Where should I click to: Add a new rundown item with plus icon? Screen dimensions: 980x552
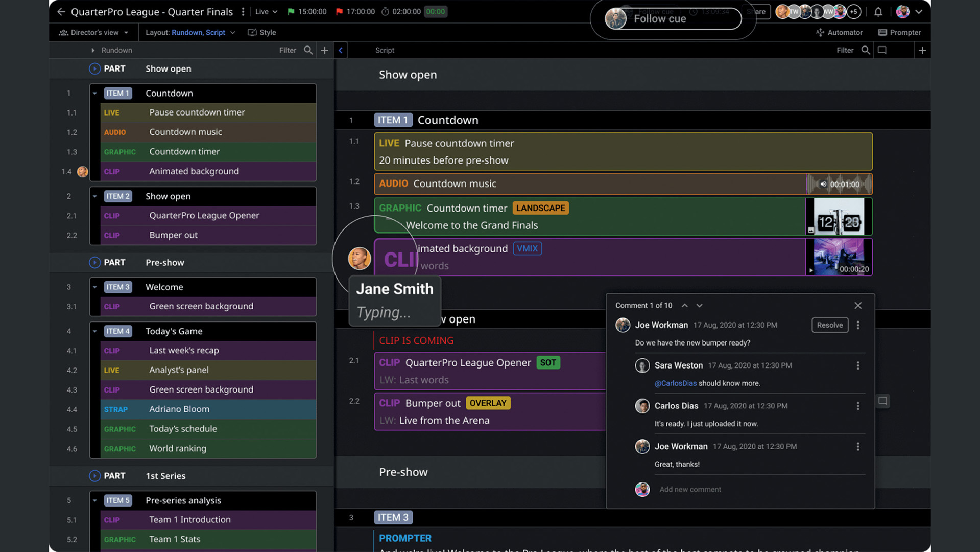(x=324, y=50)
